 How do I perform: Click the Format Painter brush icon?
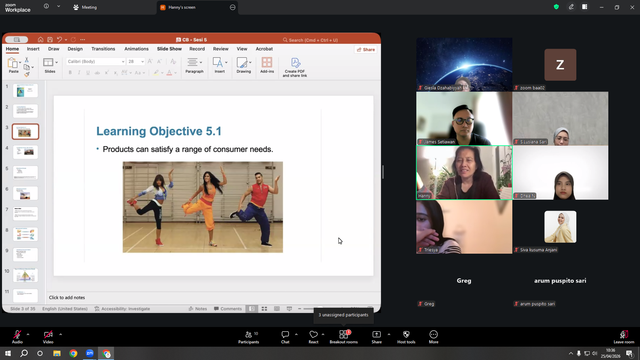(27, 74)
